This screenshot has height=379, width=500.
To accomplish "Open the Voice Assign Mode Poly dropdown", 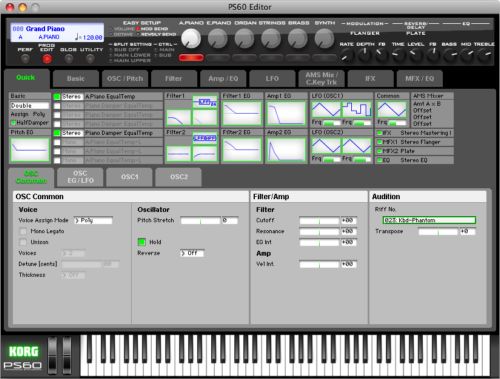I will click(x=93, y=220).
